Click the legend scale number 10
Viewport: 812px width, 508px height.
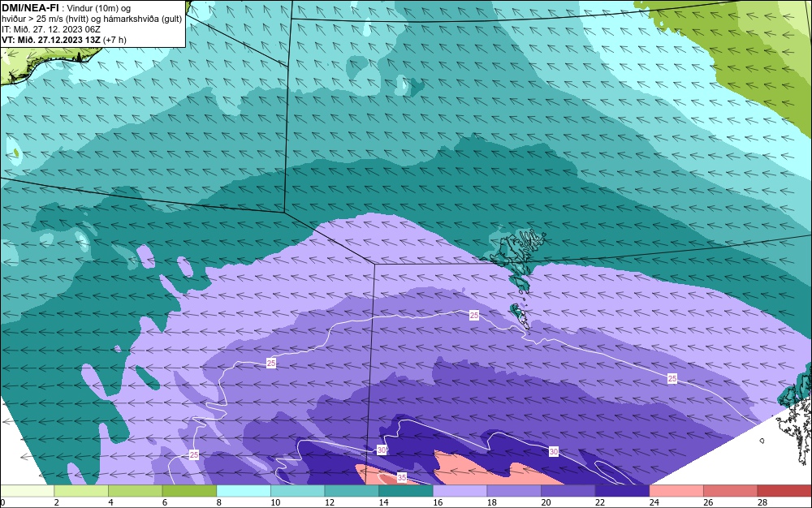point(275,502)
